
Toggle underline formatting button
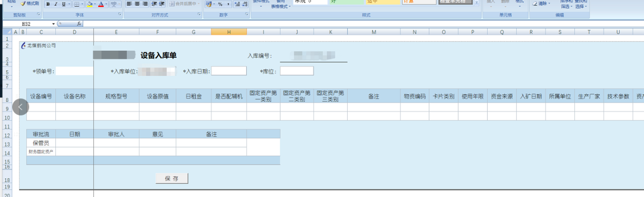click(63, 4)
